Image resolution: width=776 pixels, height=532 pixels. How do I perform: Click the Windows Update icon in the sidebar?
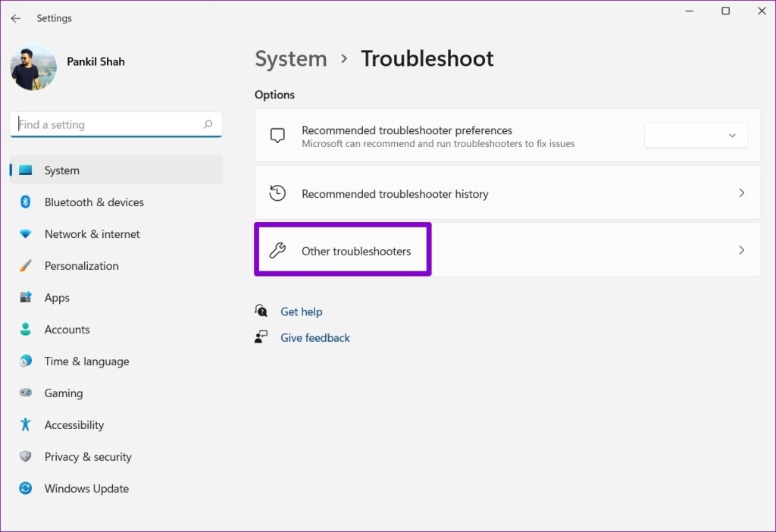(26, 489)
